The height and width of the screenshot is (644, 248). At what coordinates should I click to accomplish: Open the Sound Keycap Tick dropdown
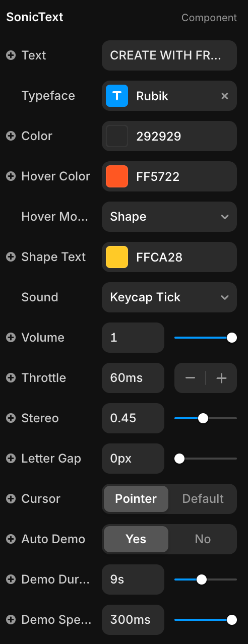169,297
